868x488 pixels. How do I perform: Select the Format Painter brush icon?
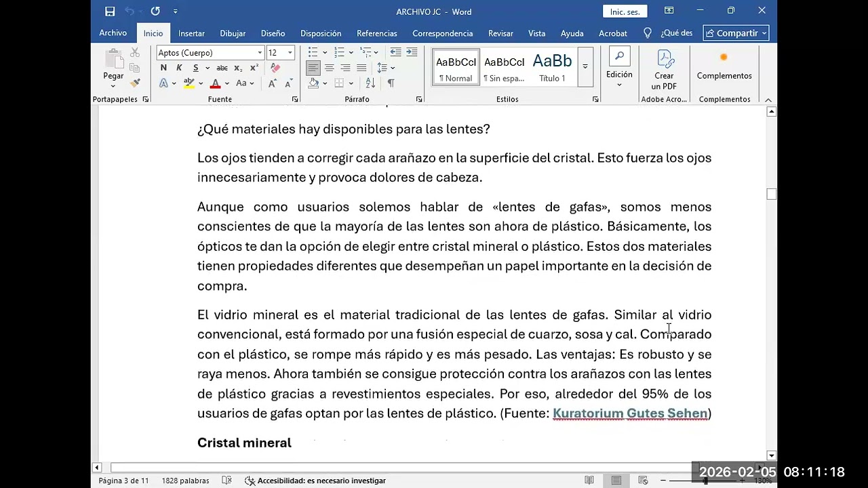[135, 83]
